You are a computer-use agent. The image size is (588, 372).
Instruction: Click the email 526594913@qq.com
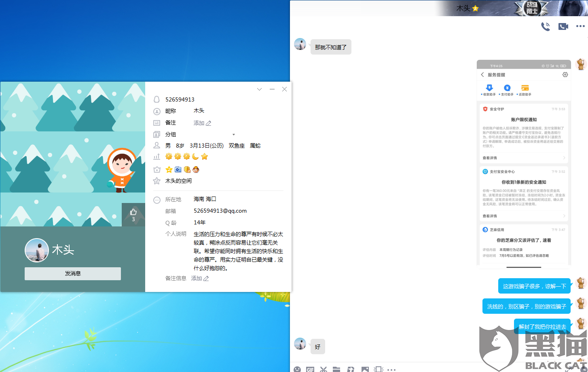(x=220, y=211)
